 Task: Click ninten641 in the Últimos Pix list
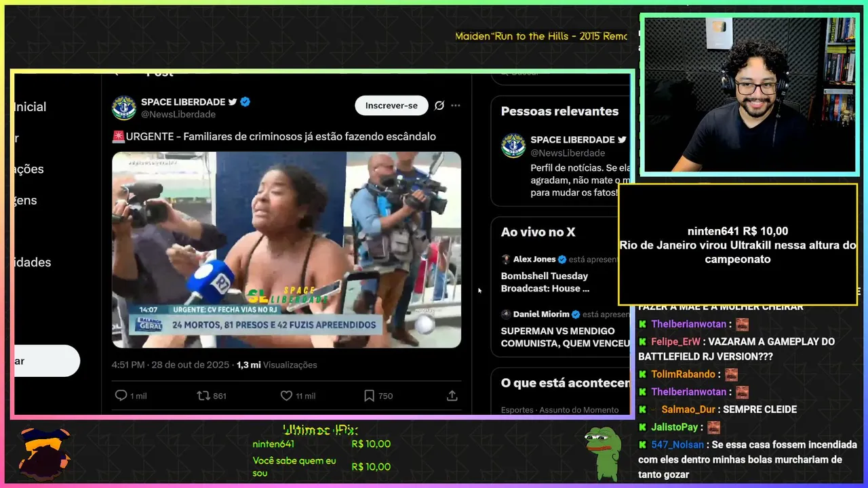coord(273,444)
